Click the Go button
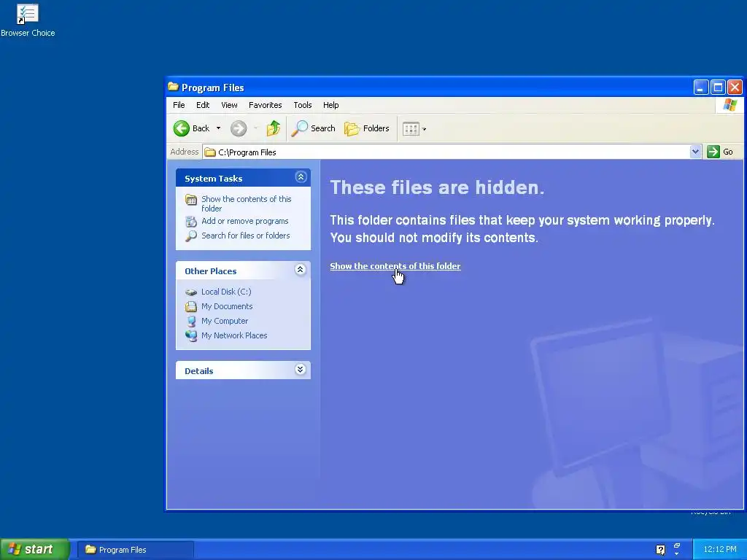This screenshot has height=560, width=747. pos(720,152)
